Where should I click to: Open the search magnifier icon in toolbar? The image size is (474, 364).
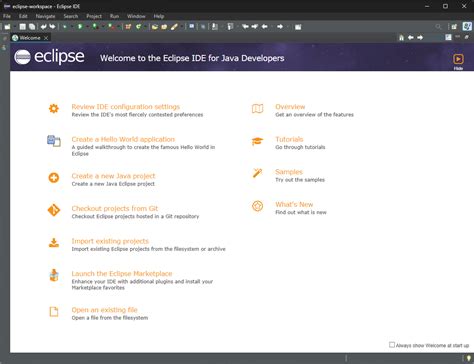[438, 27]
